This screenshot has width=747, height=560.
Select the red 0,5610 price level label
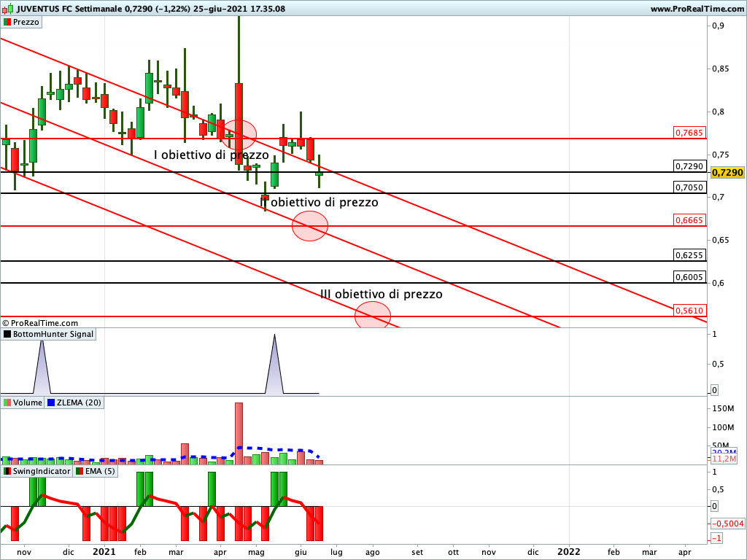coord(689,311)
